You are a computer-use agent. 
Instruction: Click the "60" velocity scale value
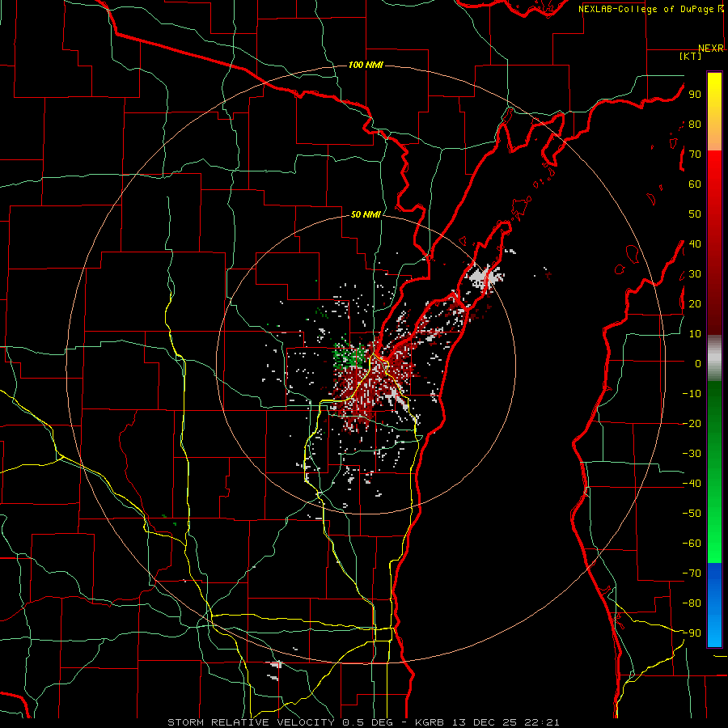pyautogui.click(x=695, y=184)
